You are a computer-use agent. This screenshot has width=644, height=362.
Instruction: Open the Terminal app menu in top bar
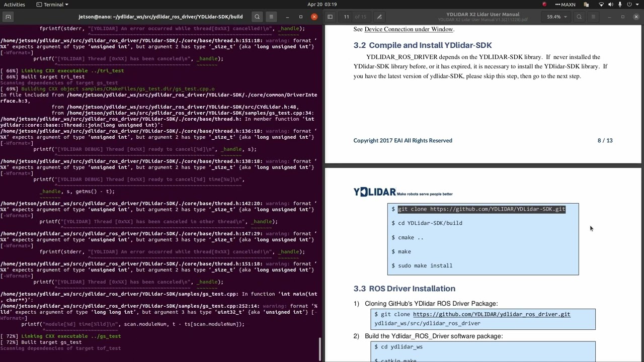coord(52,5)
